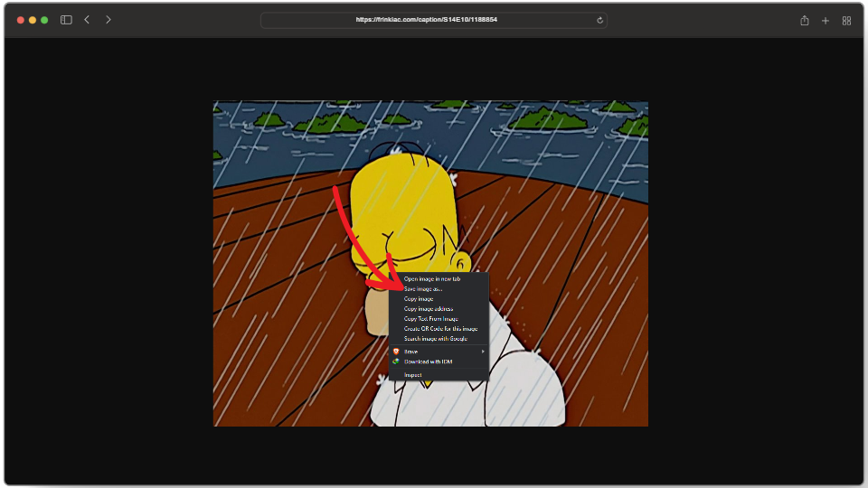This screenshot has height=488, width=868.
Task: Add a new tab with the plus icon
Action: coord(826,21)
